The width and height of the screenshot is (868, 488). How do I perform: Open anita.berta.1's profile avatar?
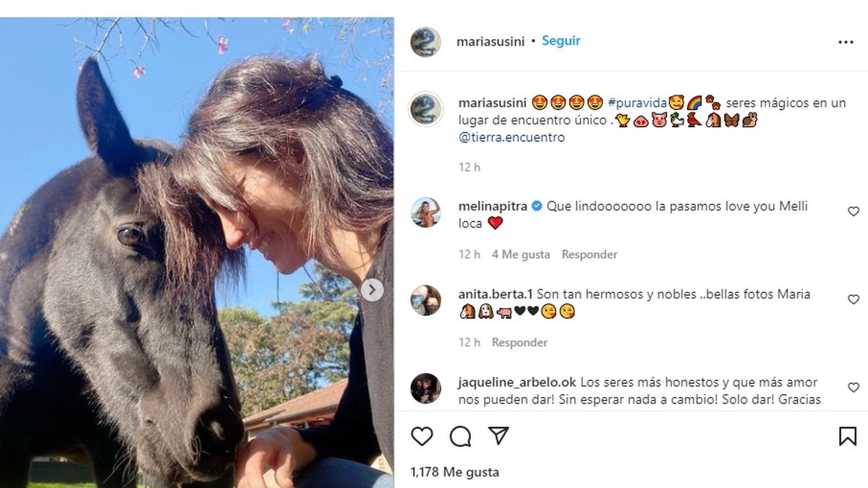pos(425,300)
